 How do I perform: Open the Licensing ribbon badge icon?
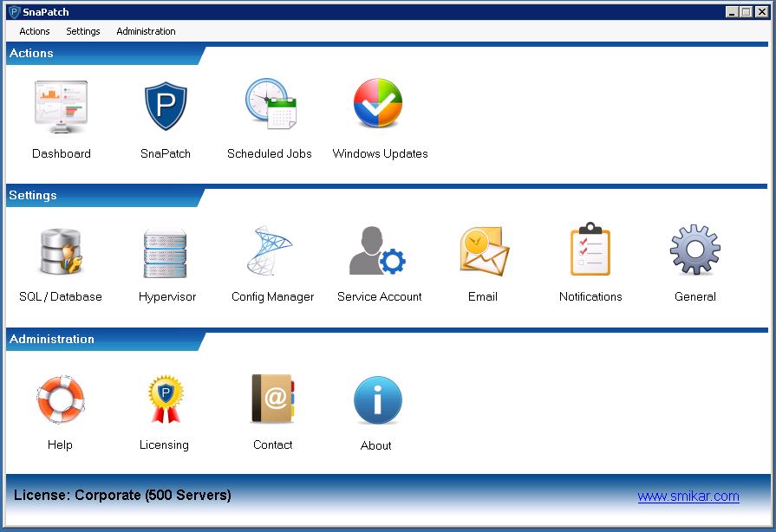click(166, 399)
